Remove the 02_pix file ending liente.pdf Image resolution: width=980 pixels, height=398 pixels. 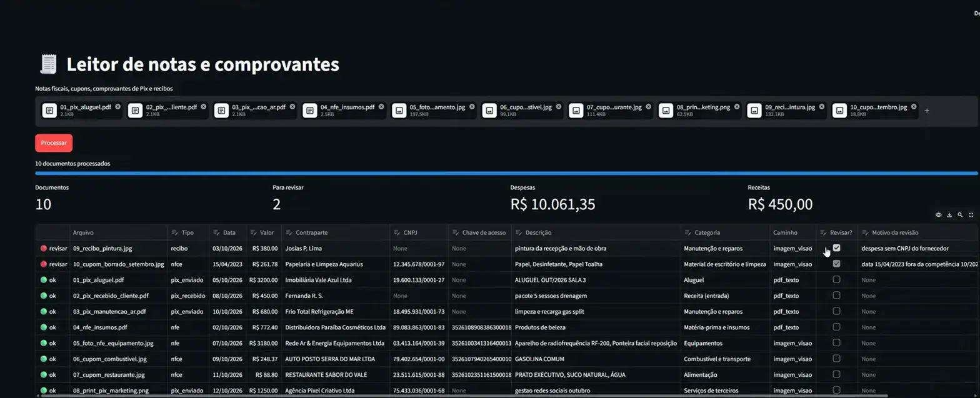[204, 107]
